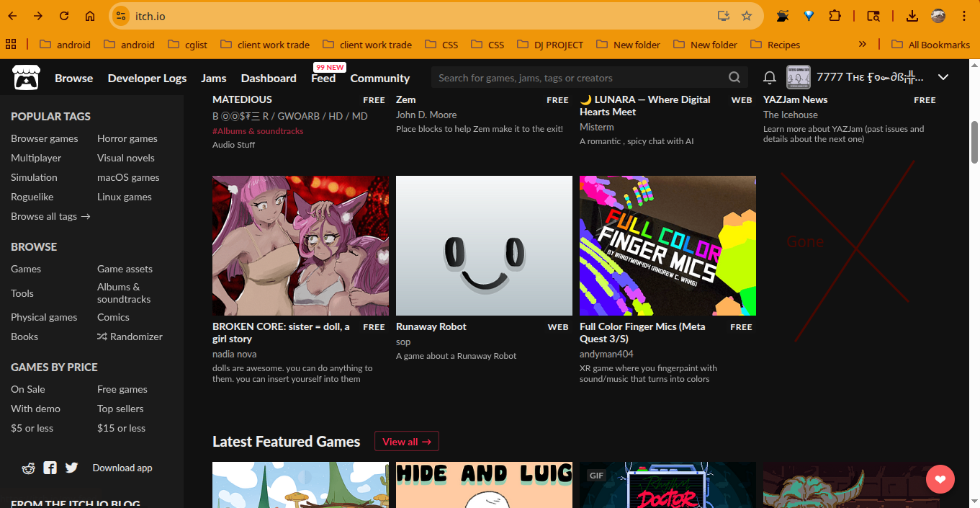The width and height of the screenshot is (980, 508).
Task: Click the #Albums & soundtracks tag
Action: pyautogui.click(x=258, y=131)
